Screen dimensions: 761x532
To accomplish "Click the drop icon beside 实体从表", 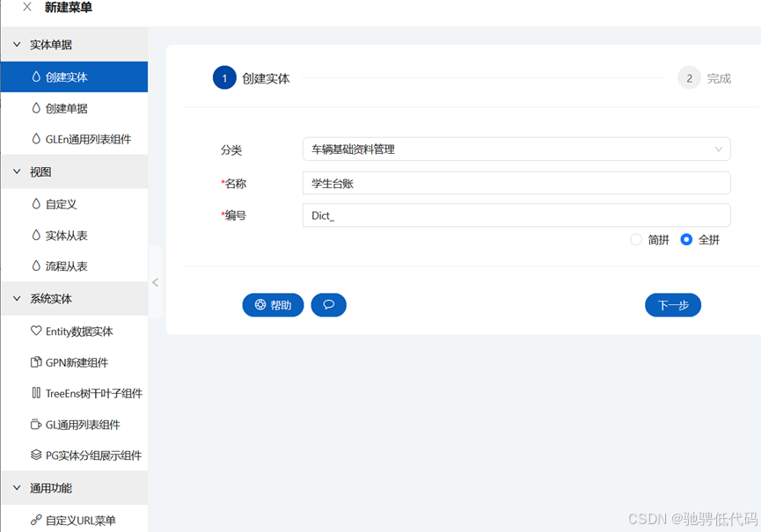I will [x=36, y=235].
